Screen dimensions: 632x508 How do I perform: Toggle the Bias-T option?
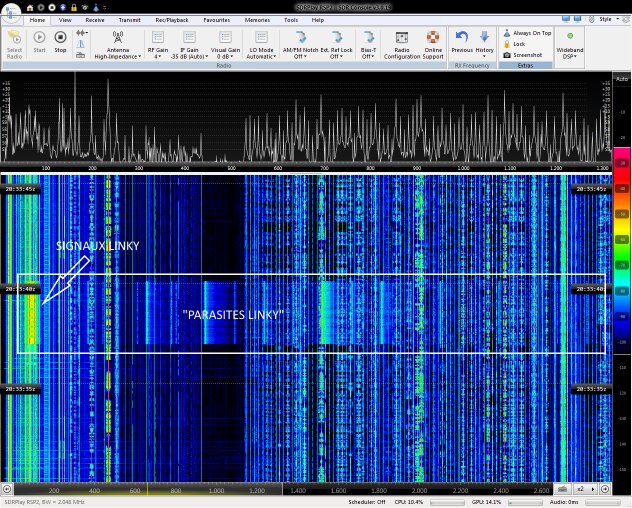368,45
